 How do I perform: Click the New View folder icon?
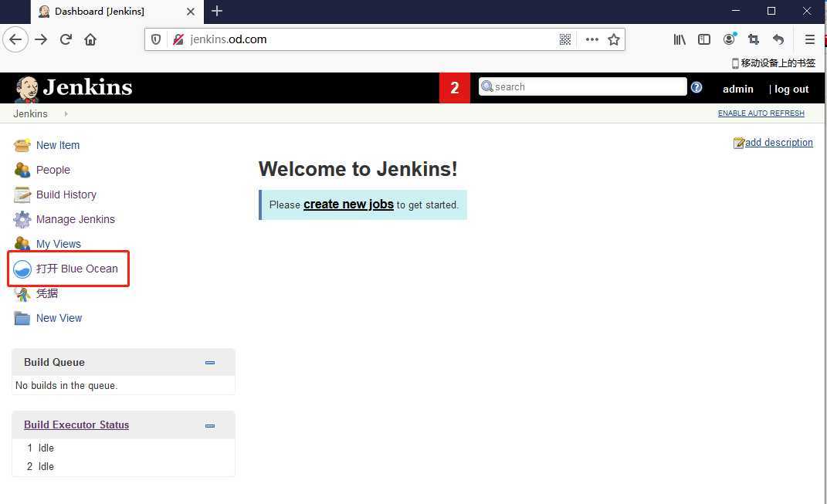pyautogui.click(x=22, y=319)
